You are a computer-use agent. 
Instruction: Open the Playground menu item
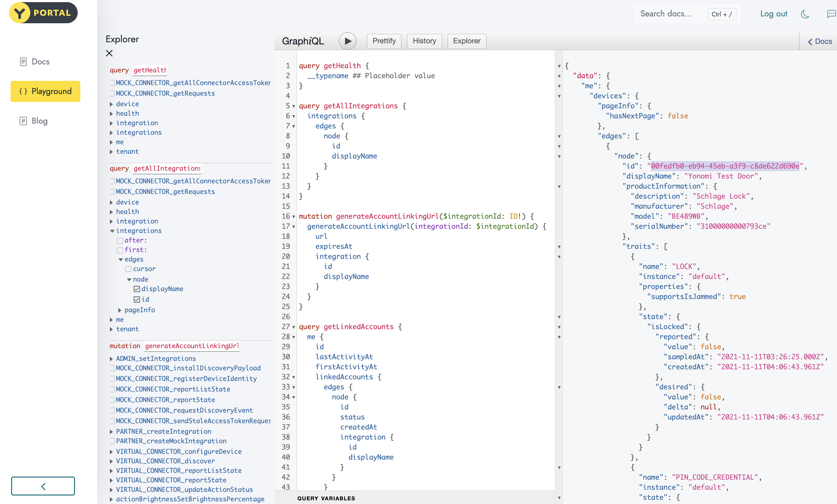tap(45, 91)
